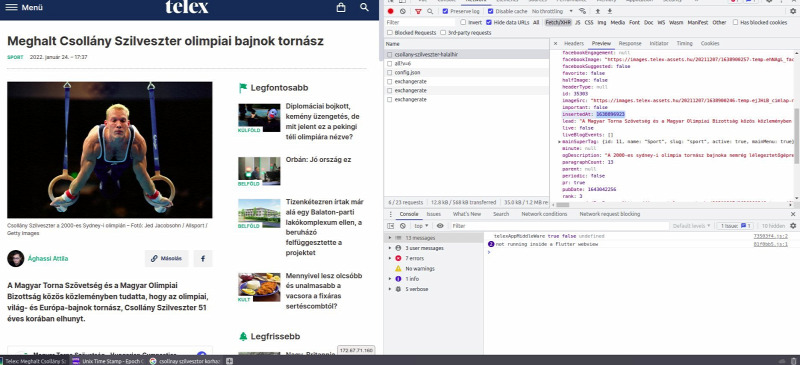Stop network recording with the red record icon
The height and width of the screenshot is (365, 800).
(390, 11)
